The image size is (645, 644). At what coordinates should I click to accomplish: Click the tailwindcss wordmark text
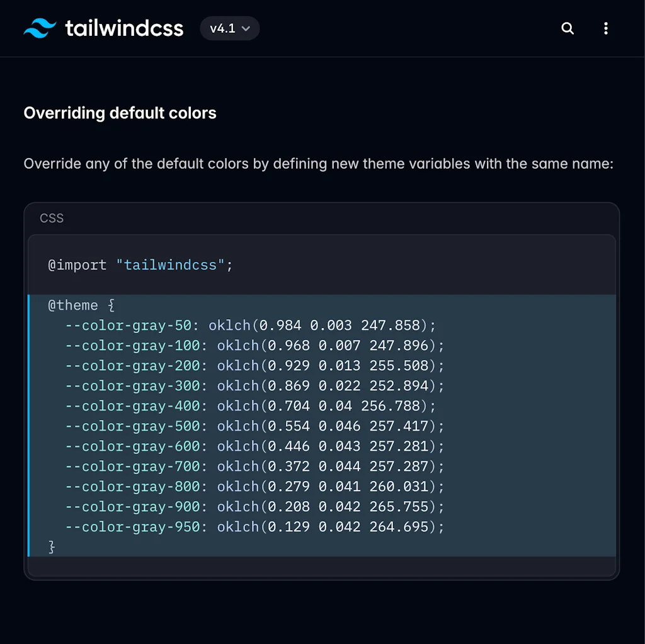[x=124, y=28]
